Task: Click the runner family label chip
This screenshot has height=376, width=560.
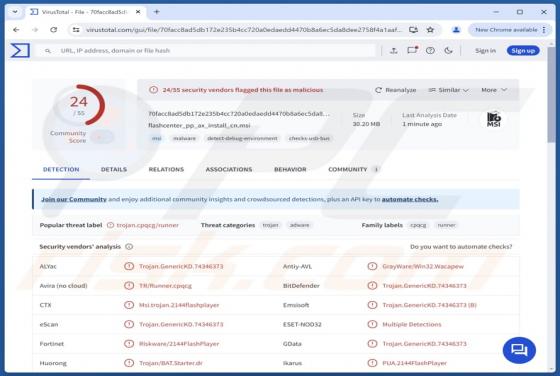Action: coord(446,225)
